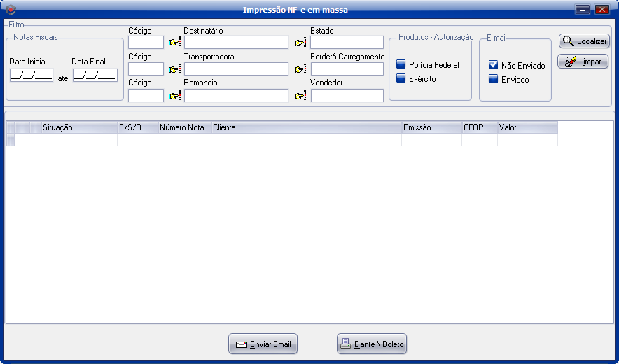Click lookup icon left of Vendedor field

pyautogui.click(x=300, y=96)
